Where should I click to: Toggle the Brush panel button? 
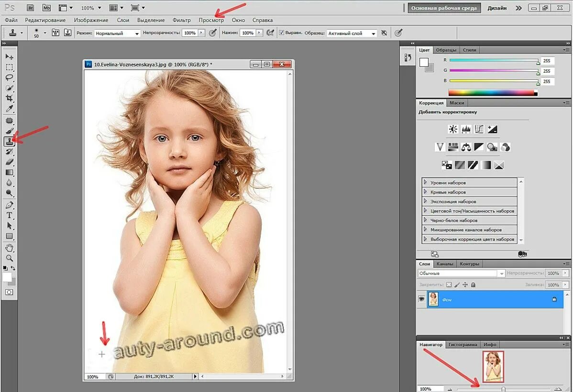(x=55, y=33)
